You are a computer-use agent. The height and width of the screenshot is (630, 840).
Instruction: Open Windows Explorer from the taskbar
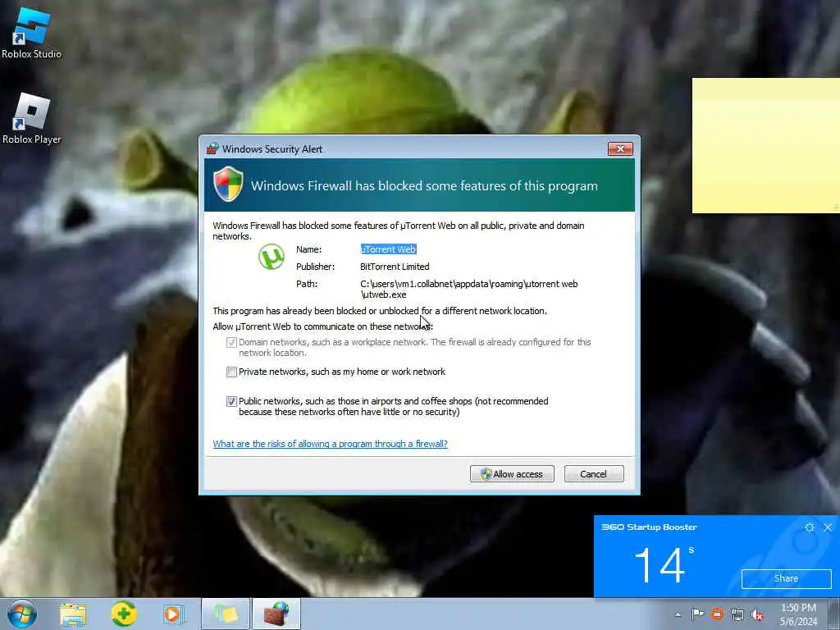(x=73, y=614)
